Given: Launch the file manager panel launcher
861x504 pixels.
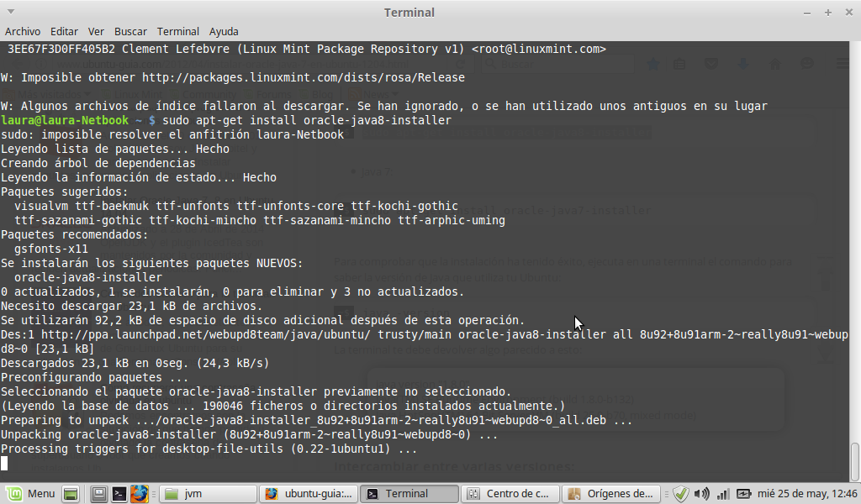Looking at the screenshot, I should (99, 494).
